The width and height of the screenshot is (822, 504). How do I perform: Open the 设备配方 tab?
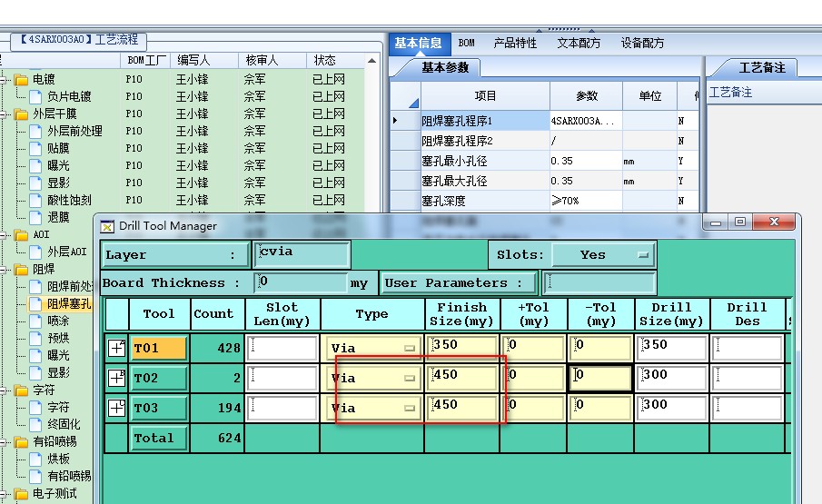coord(643,43)
